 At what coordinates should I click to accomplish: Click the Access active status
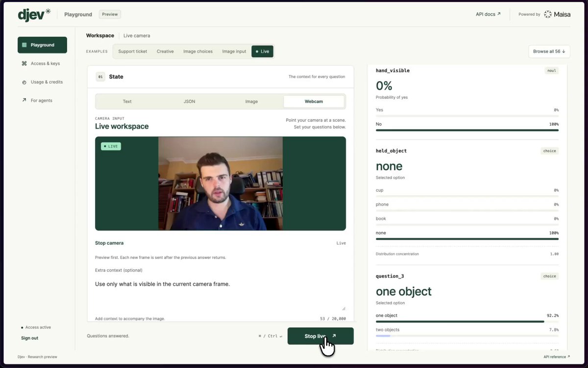(36, 327)
